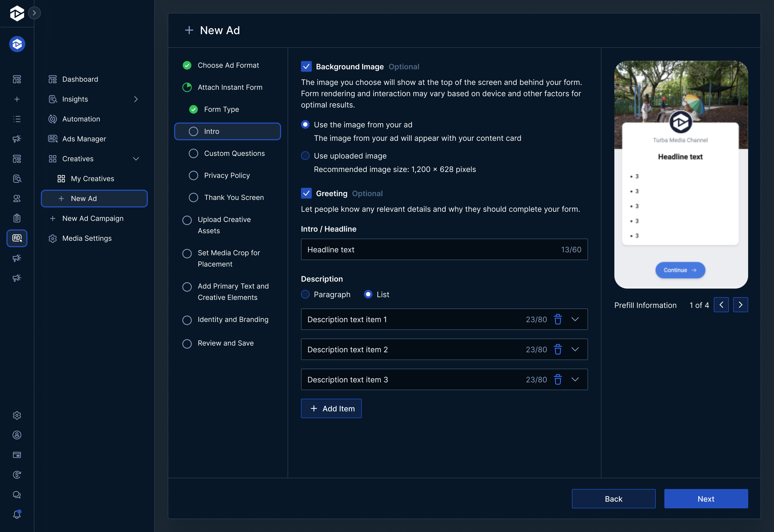Select the AD icon in the sidebar

point(17,238)
